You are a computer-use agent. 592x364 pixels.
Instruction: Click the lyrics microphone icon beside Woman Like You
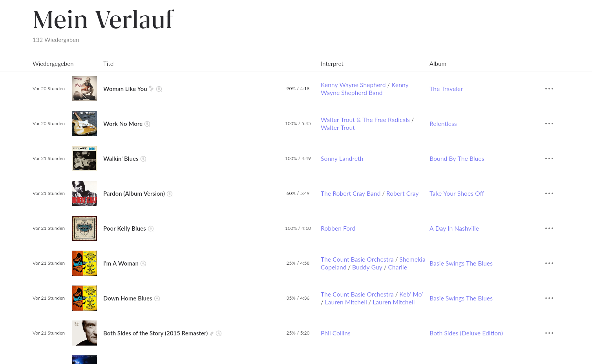(x=151, y=89)
